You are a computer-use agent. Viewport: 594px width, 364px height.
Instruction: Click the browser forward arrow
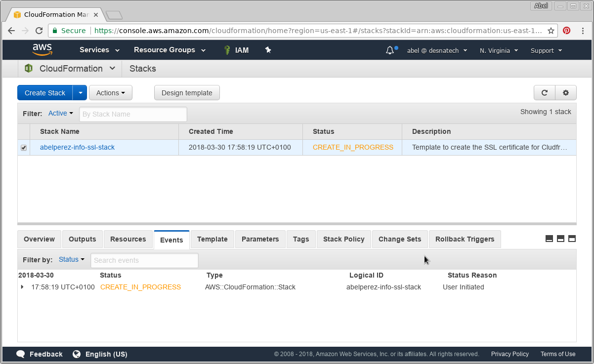click(25, 31)
